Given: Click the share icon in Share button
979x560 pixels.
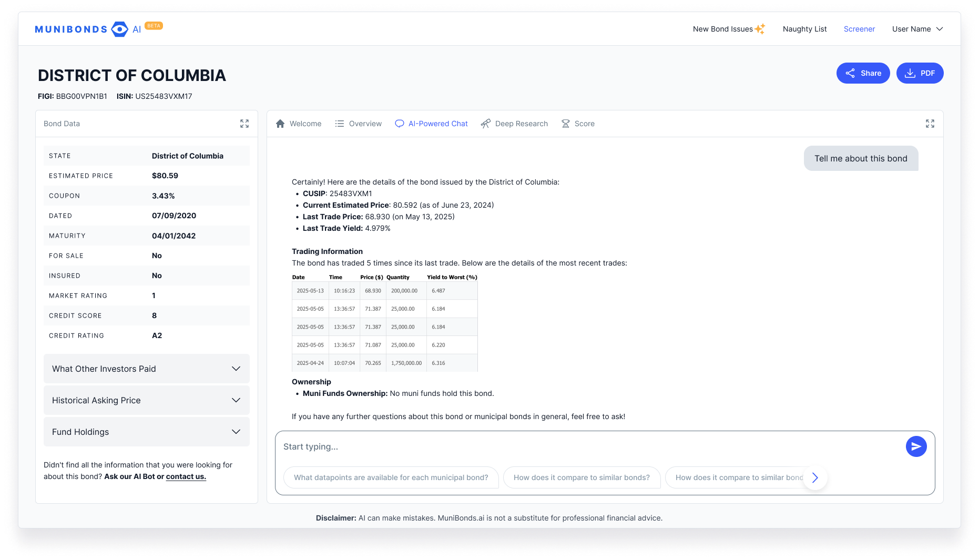Looking at the screenshot, I should click(x=850, y=73).
